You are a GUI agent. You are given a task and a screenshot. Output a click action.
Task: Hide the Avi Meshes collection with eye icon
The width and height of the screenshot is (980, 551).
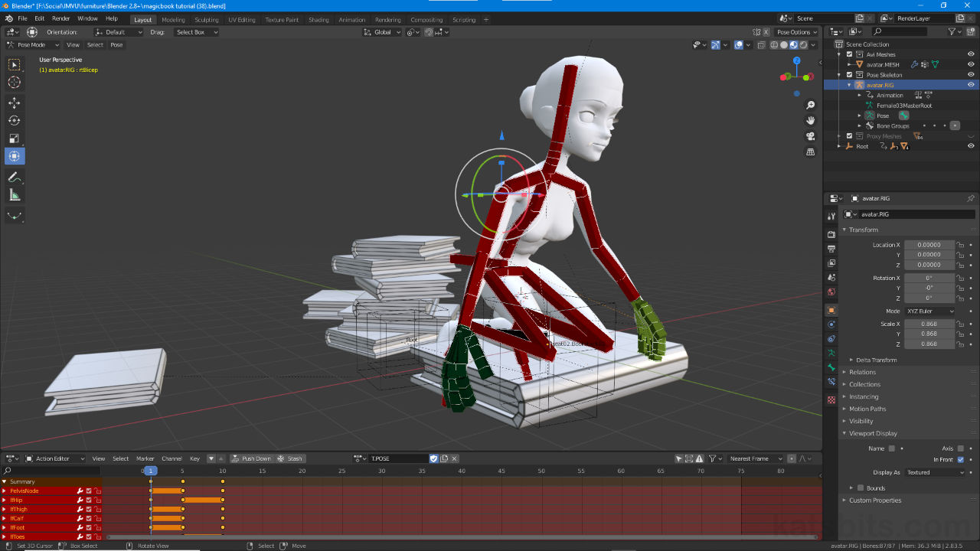[971, 54]
